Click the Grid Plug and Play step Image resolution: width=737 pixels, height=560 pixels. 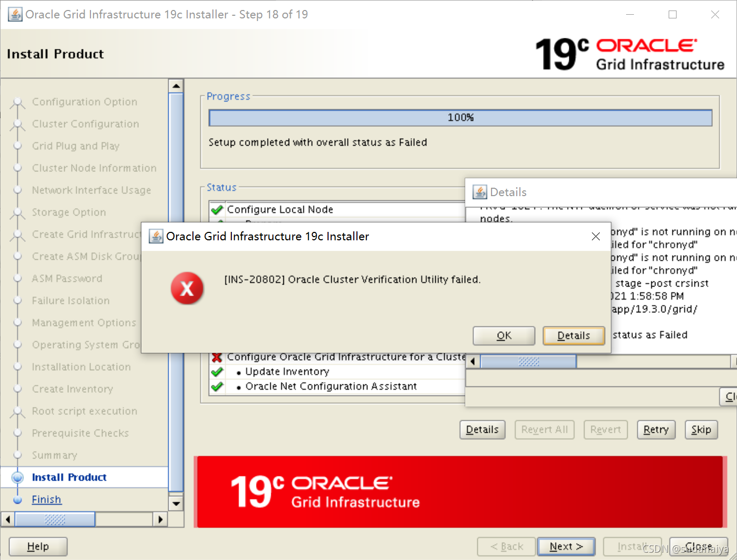(x=75, y=146)
